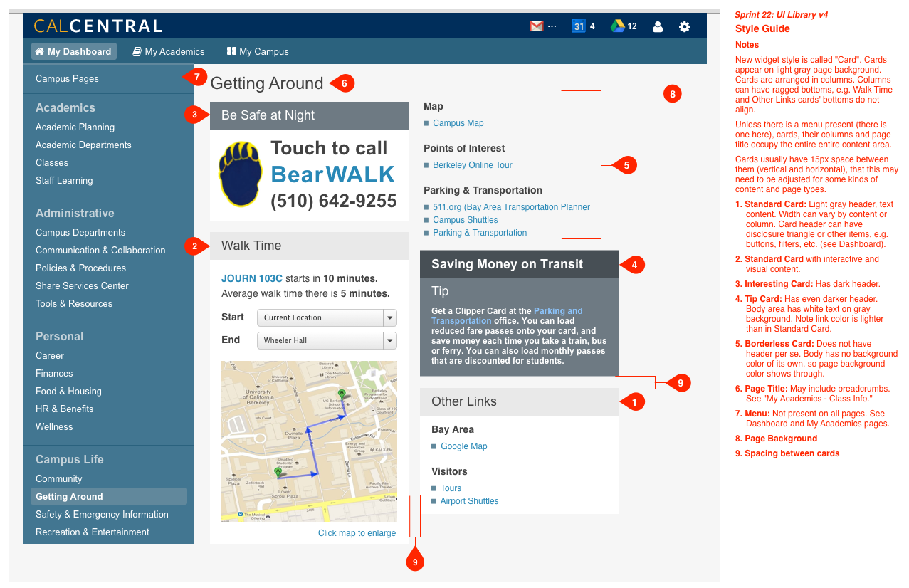Screen dimensions: 909x588
Task: Select Staff Learning in the sidebar
Action: coord(64,180)
